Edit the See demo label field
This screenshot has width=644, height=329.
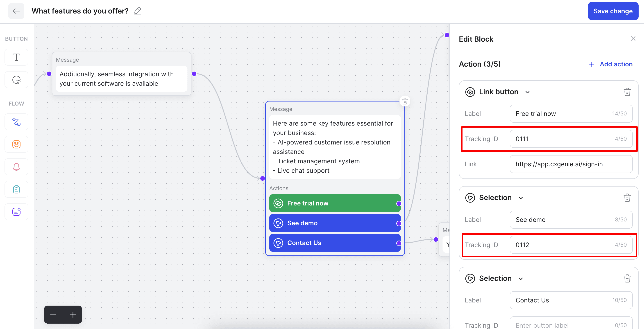click(x=571, y=220)
